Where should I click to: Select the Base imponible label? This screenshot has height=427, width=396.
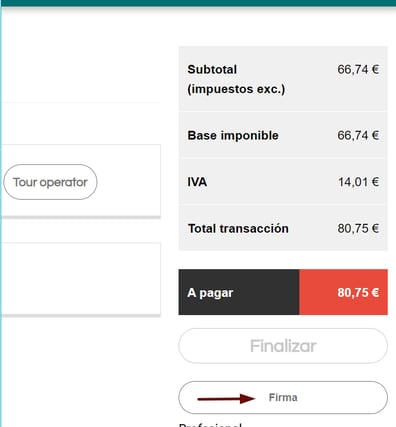(x=233, y=135)
